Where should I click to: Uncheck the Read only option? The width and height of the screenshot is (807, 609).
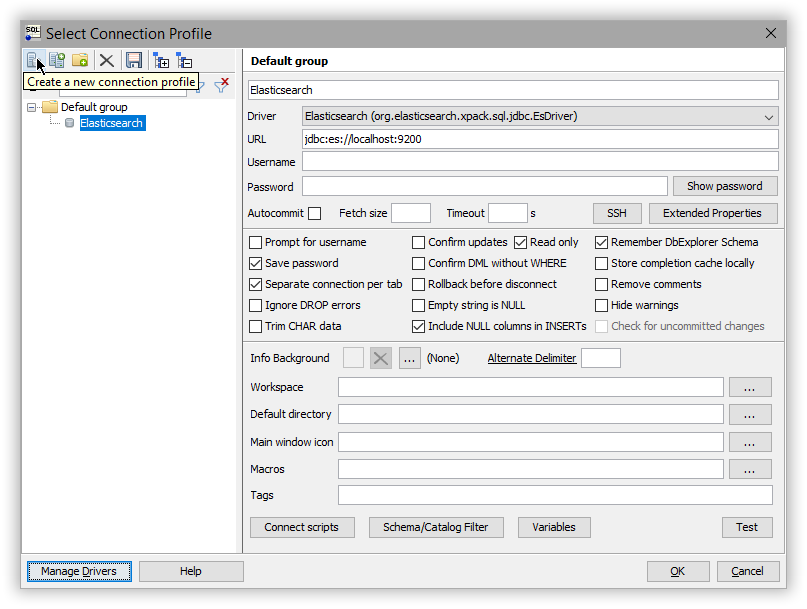[x=521, y=242]
